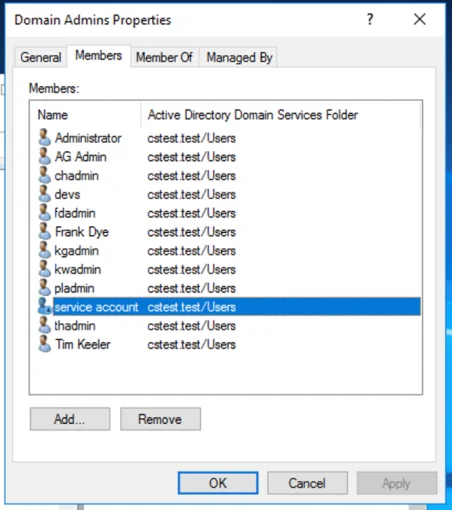Click the Administrator user icon

pos(45,138)
